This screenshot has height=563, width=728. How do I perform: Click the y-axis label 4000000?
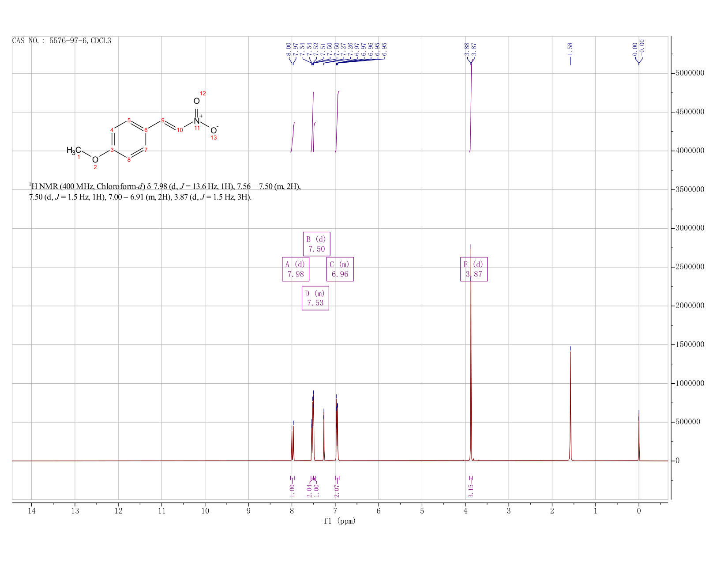coord(690,151)
